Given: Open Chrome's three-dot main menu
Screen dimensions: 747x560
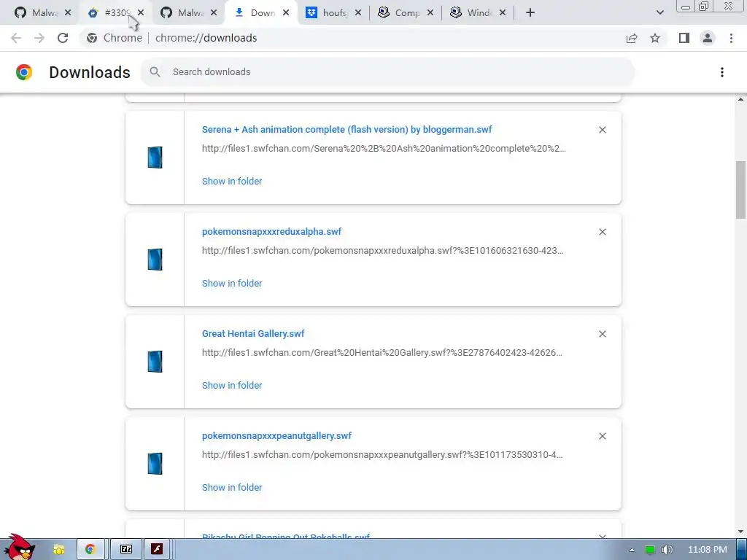Looking at the screenshot, I should [x=731, y=38].
